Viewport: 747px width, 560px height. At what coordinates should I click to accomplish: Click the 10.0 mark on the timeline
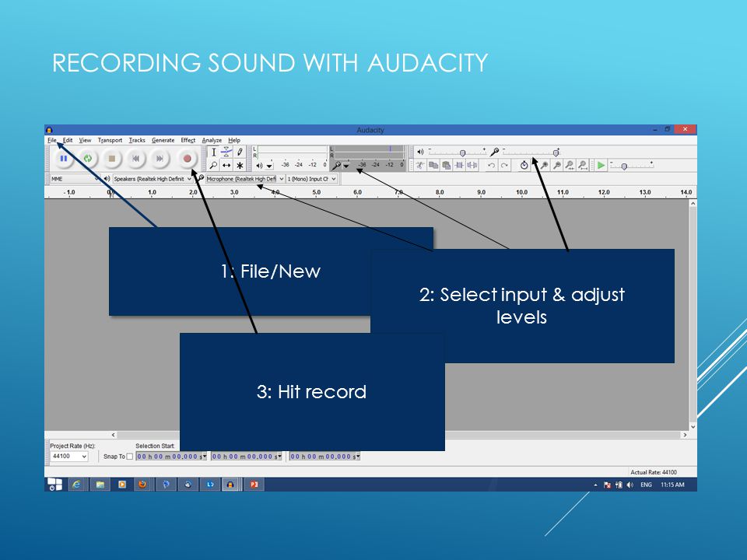click(521, 192)
